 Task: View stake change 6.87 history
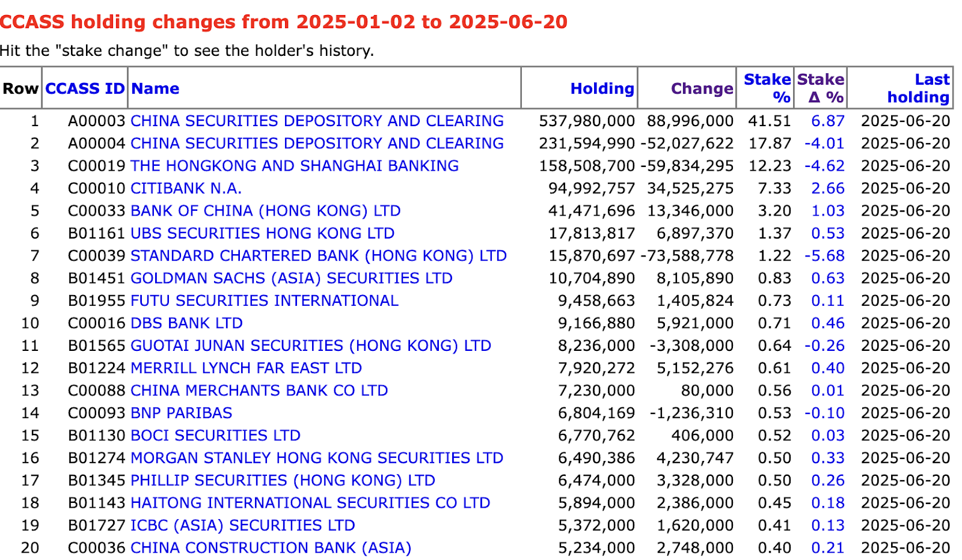(x=828, y=121)
